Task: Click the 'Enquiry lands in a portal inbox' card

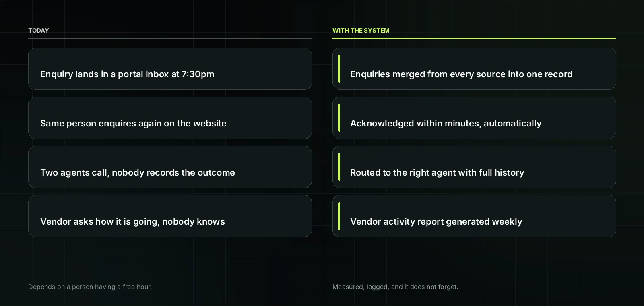Action: pyautogui.click(x=170, y=69)
